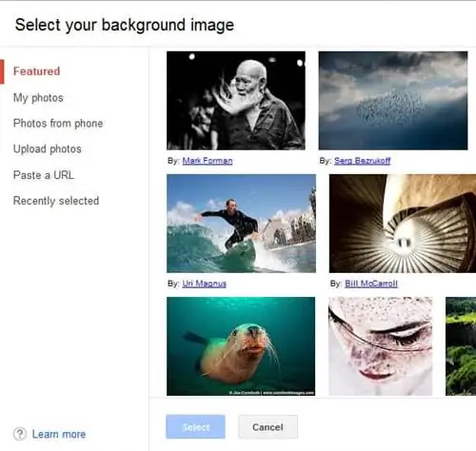
Task: Open Serg Bezrukoff's author link
Action: click(363, 161)
